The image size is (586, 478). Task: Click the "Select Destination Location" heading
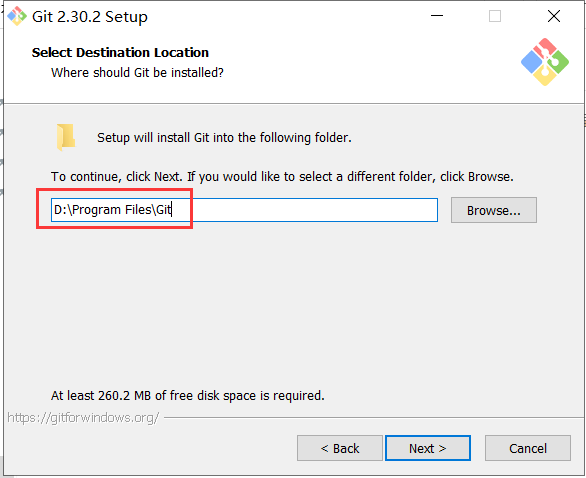click(120, 53)
